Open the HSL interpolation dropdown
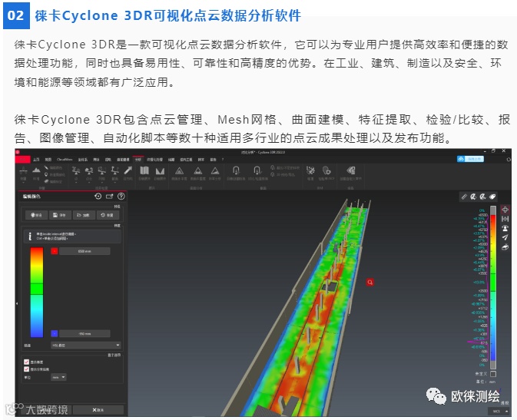517x420 pixels. point(86,346)
